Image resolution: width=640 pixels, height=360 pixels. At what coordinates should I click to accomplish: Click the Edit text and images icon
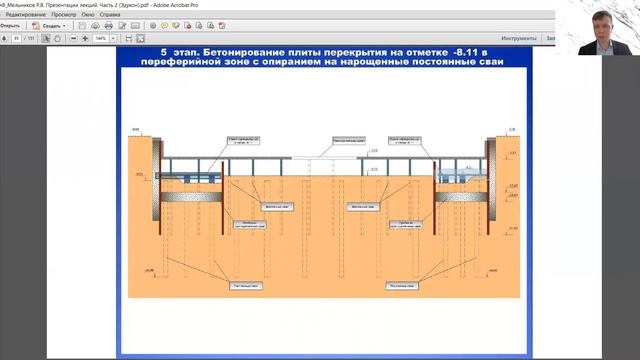point(122,26)
